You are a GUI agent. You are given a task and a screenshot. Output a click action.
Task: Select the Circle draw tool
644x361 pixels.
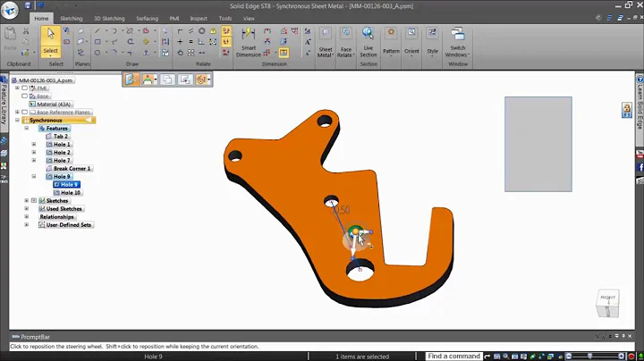pos(97,53)
